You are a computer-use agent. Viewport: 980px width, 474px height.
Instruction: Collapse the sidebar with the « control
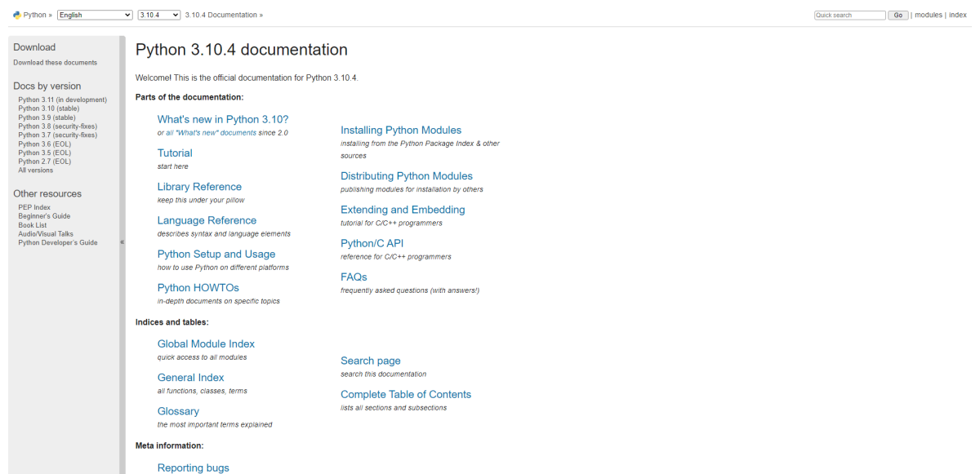tap(121, 241)
